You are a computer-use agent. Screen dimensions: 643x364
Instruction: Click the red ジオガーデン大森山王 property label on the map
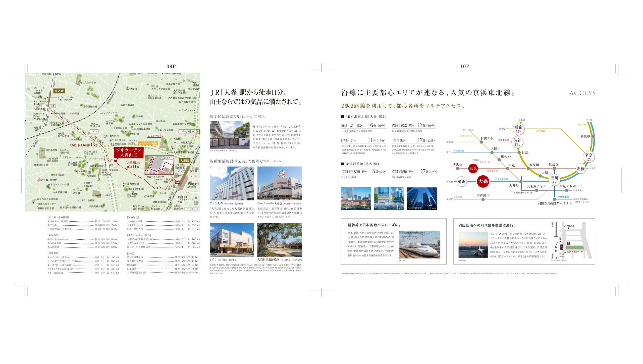pos(128,152)
